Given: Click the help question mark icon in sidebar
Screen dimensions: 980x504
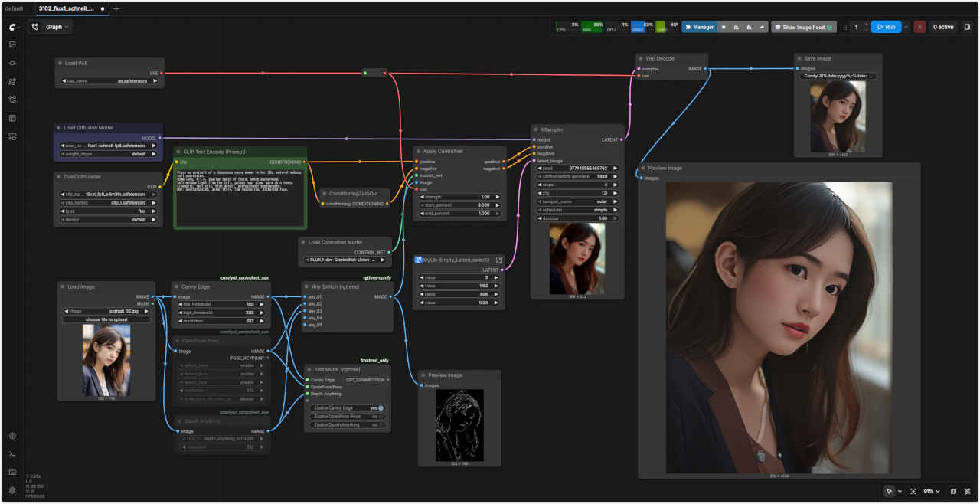Looking at the screenshot, I should (x=12, y=436).
